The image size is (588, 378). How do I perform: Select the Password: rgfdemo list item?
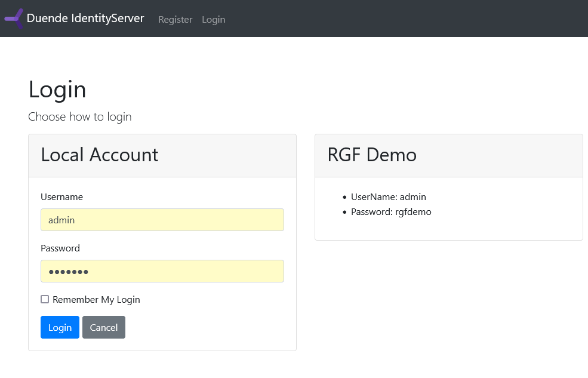point(391,212)
